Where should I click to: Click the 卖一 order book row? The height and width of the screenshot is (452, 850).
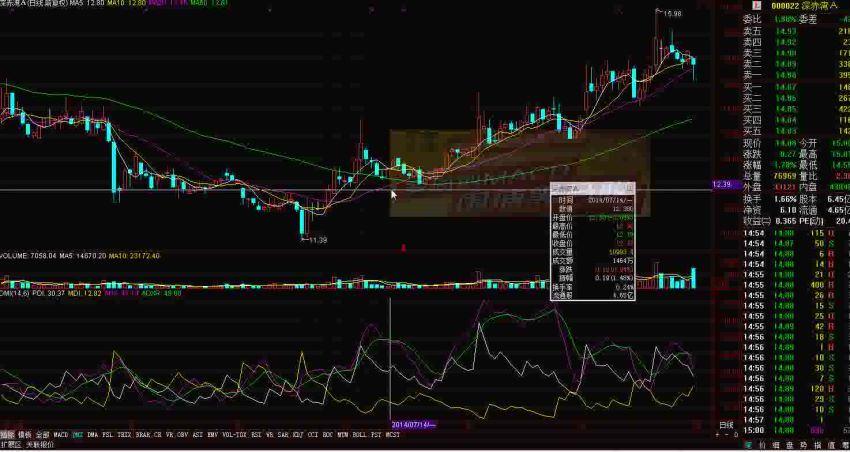coord(796,75)
